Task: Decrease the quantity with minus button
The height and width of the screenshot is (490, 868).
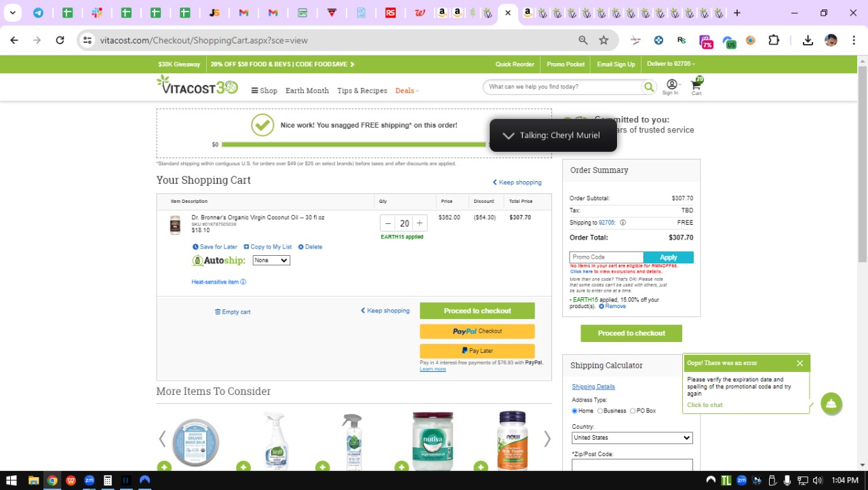Action: [388, 223]
